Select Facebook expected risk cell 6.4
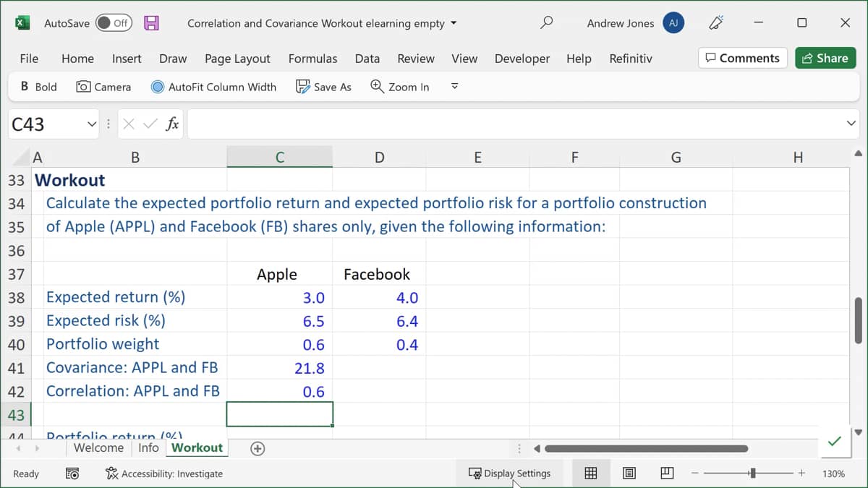 coord(379,321)
